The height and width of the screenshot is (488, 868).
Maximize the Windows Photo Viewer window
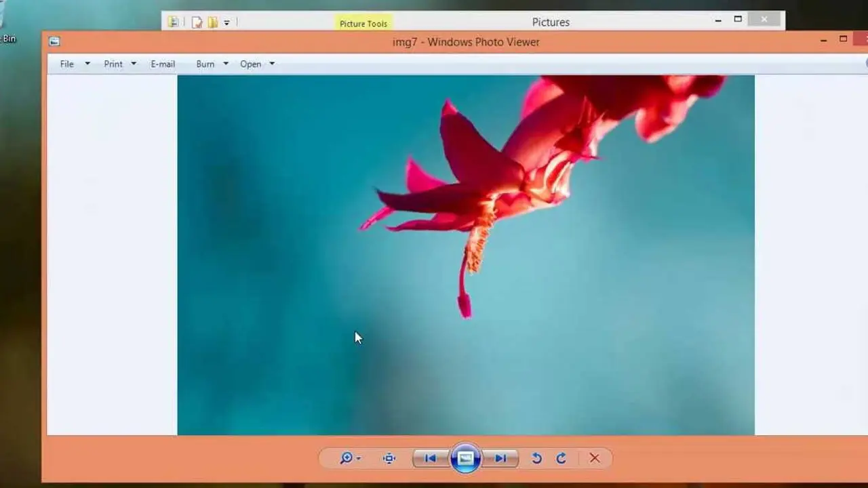click(x=843, y=39)
